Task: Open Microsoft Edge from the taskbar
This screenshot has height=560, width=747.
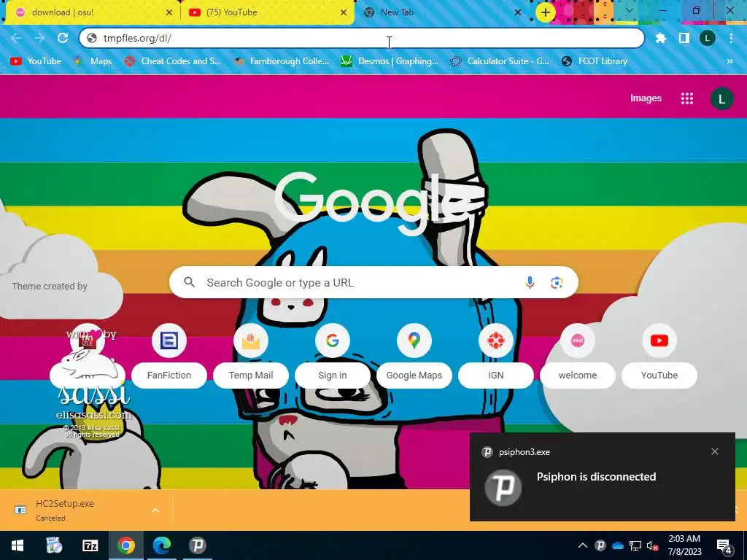Action: click(x=161, y=545)
